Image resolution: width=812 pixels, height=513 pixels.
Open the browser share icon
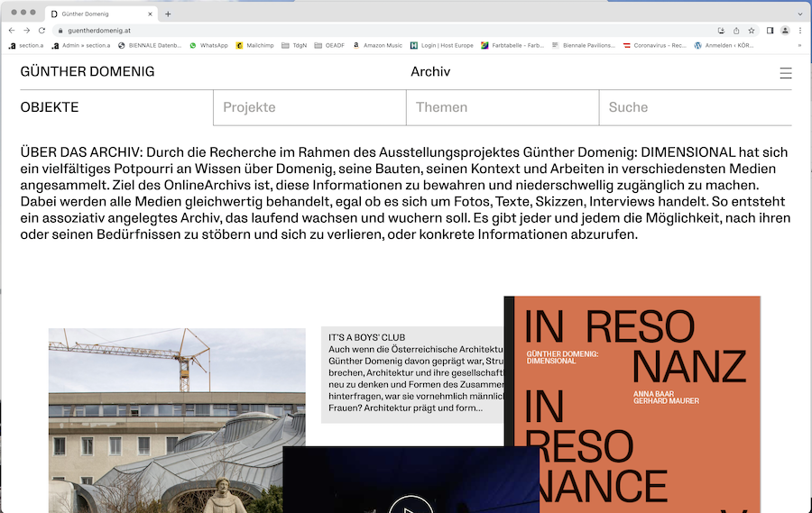pyautogui.click(x=736, y=31)
